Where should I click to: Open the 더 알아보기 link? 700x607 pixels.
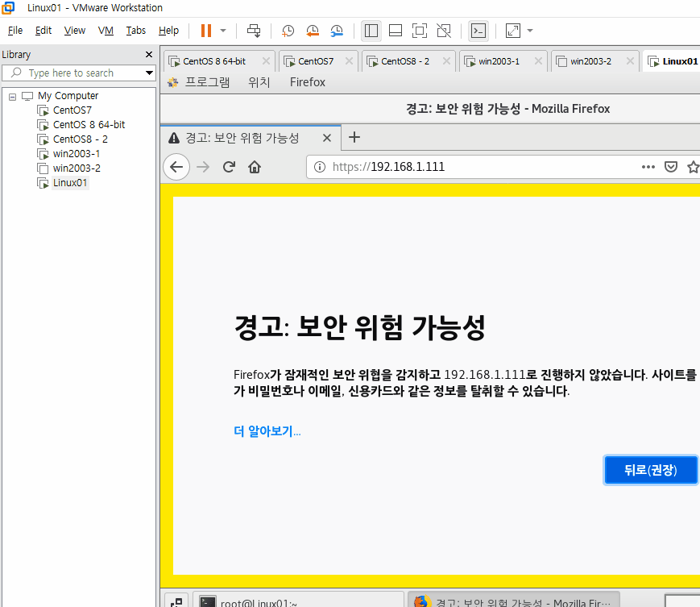[x=267, y=431]
